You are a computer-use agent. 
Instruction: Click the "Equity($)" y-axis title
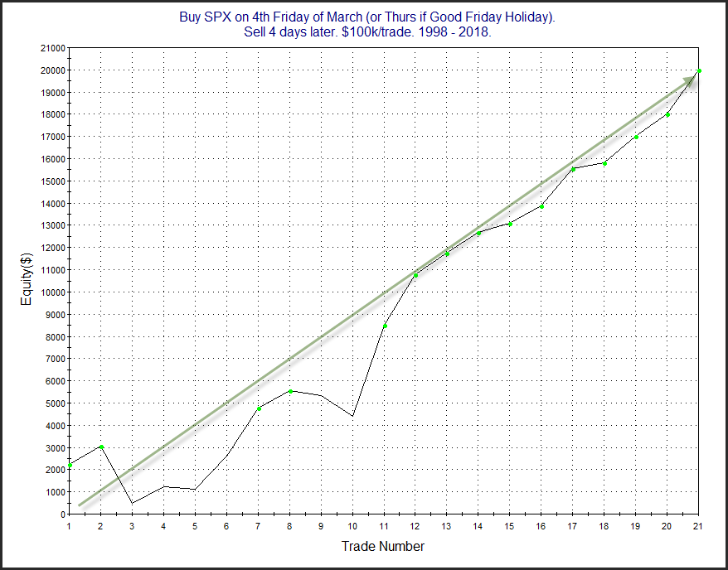point(27,281)
